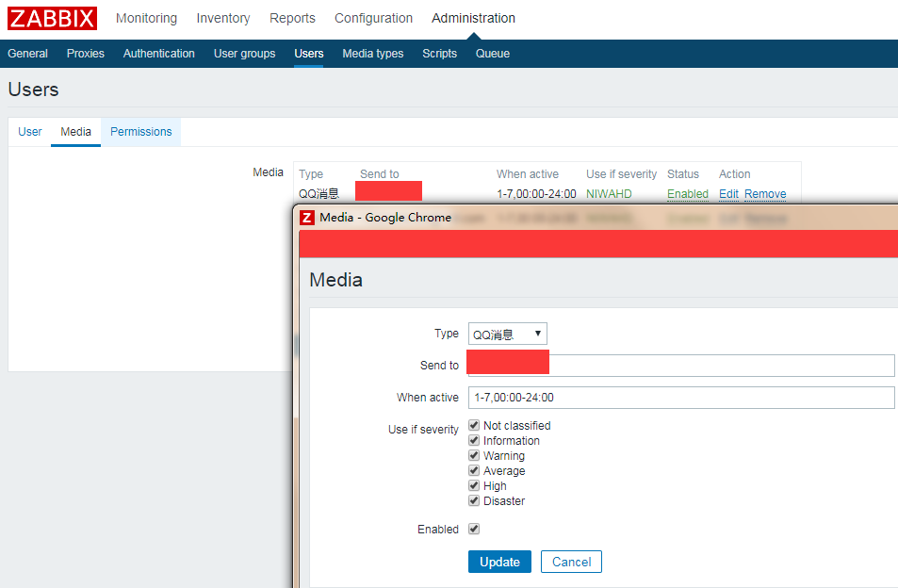Click the Update button
898x588 pixels.
coord(499,562)
